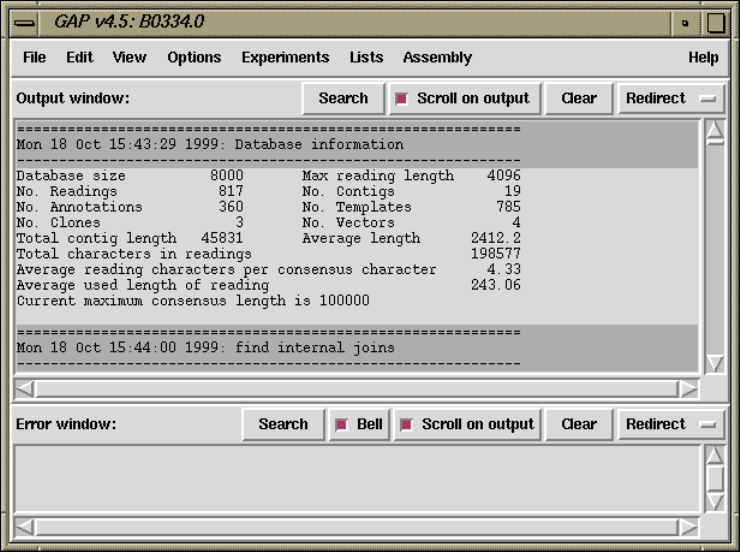The width and height of the screenshot is (740, 552).
Task: Click error window scroll-right arrow
Action: (688, 526)
